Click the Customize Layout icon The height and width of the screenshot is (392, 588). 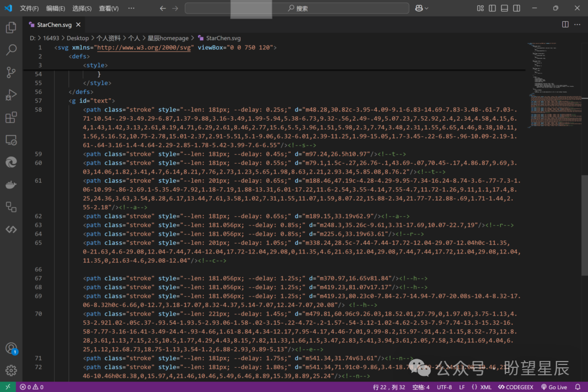[481, 8]
